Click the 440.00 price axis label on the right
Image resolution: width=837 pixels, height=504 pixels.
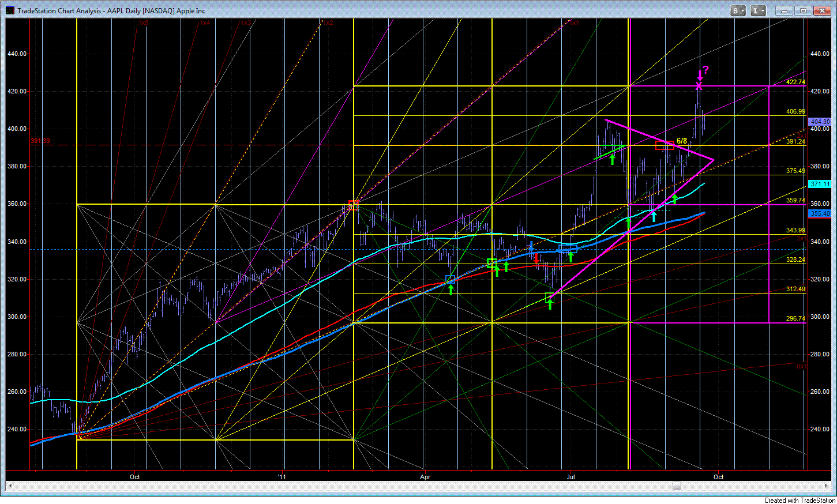click(820, 54)
